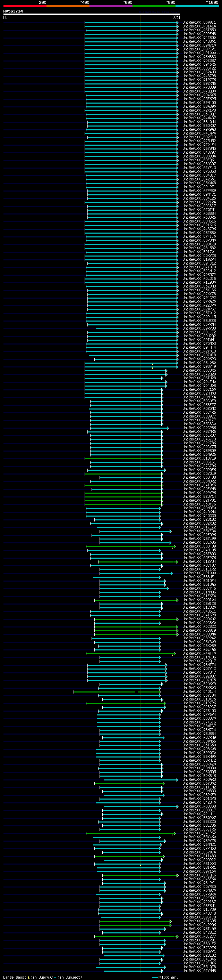222x980 pixels.
Task: Select the UniRef100_Q93Y49 label
Action: pos(199,367)
